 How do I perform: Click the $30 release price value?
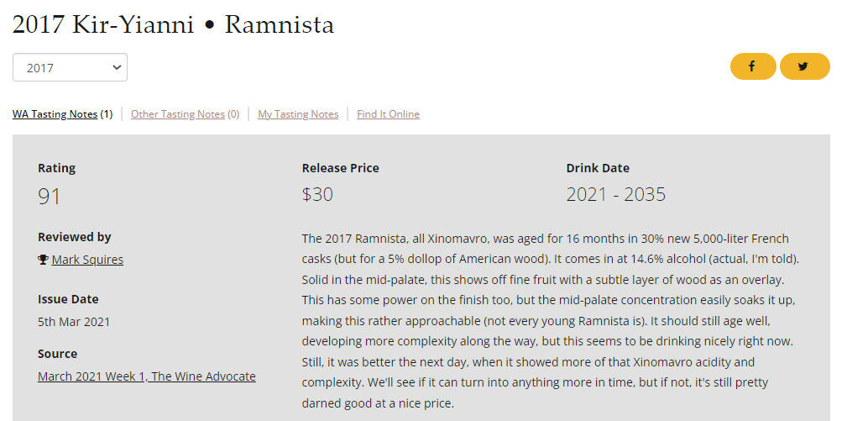click(x=317, y=195)
